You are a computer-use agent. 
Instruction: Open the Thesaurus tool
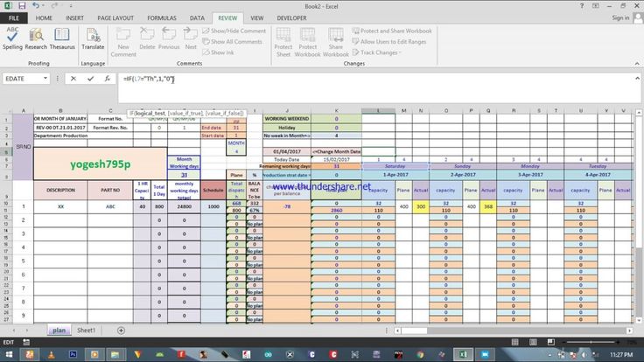coord(62,38)
